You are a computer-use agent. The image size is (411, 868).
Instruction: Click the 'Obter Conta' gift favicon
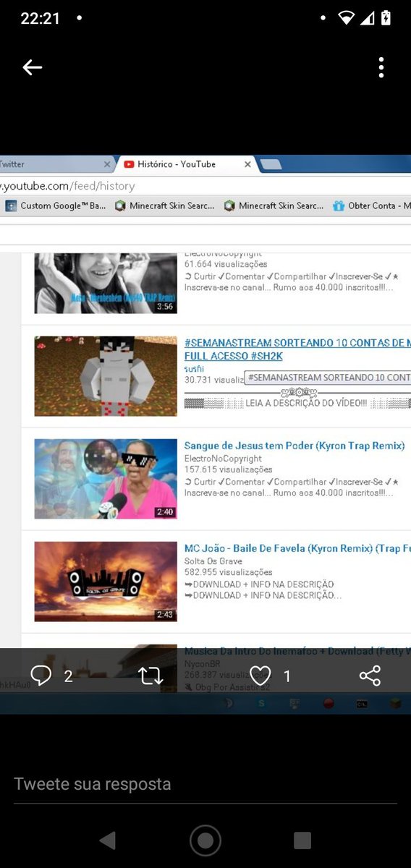(339, 205)
